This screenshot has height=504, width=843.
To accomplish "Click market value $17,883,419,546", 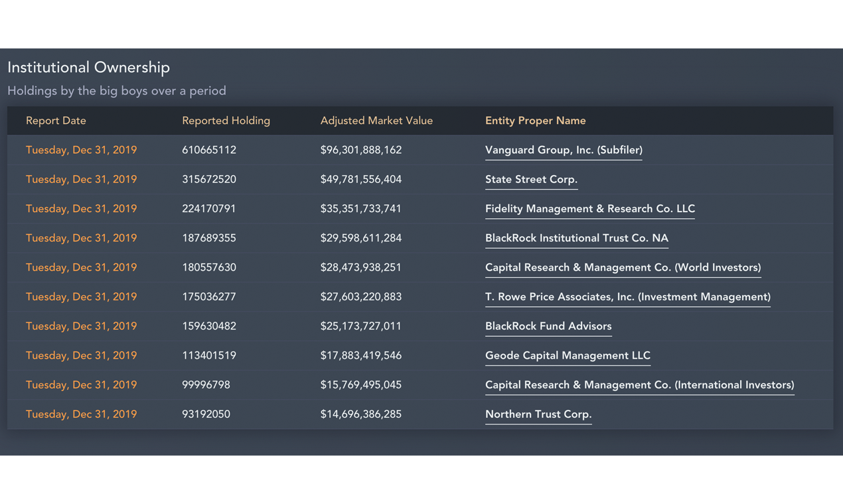I will [361, 355].
